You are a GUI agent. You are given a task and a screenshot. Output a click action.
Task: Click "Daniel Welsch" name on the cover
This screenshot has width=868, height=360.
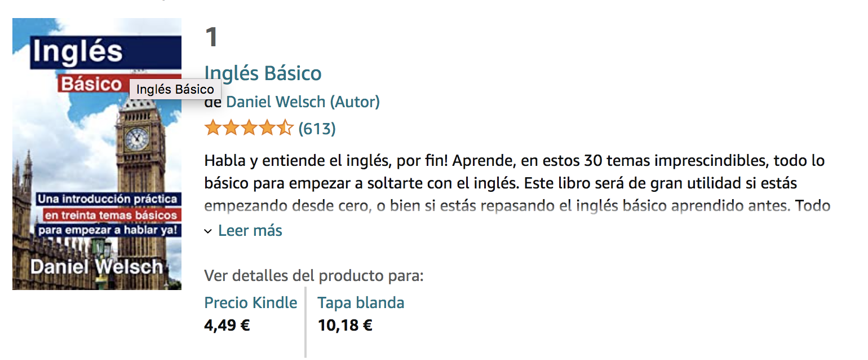(x=96, y=267)
